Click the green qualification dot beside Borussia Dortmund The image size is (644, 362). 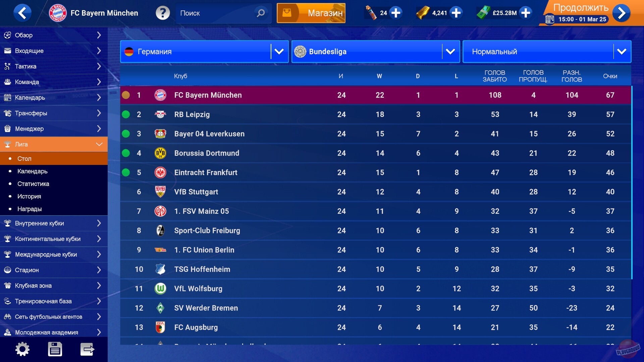pos(126,153)
